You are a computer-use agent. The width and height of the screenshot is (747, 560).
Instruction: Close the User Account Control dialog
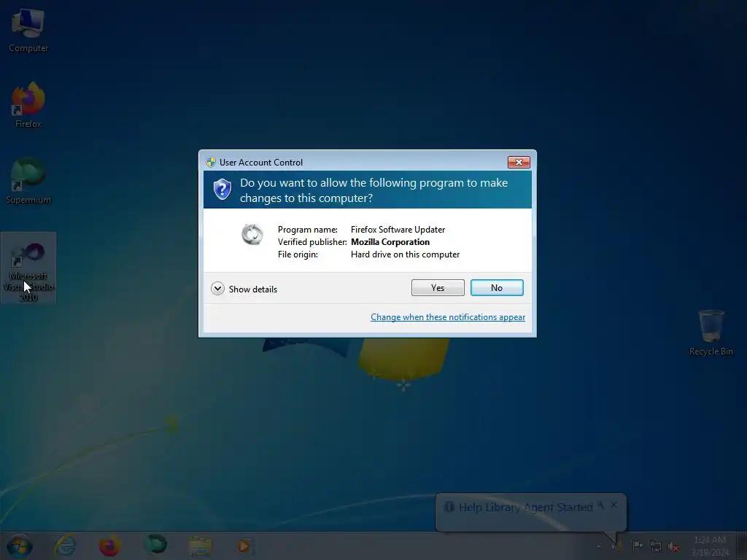[519, 163]
